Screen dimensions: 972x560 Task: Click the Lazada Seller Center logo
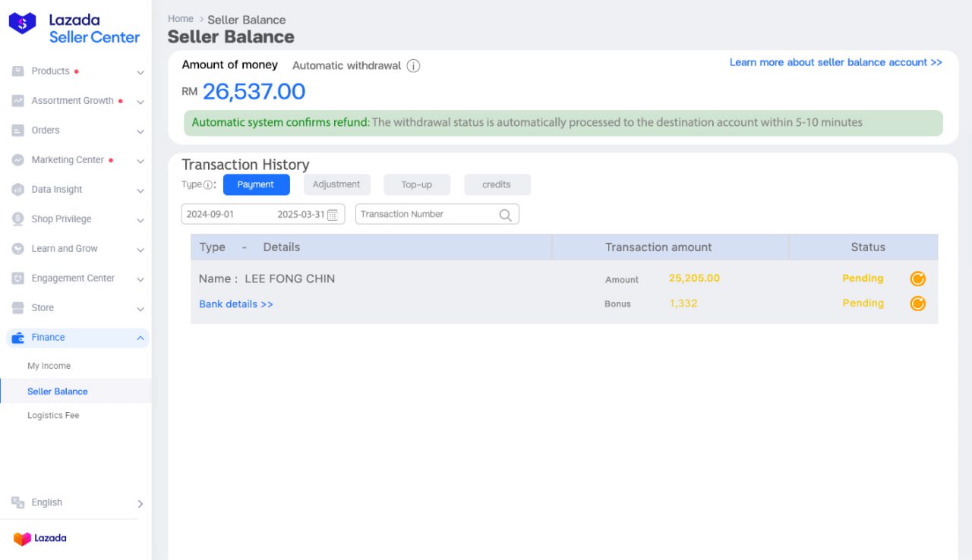74,29
